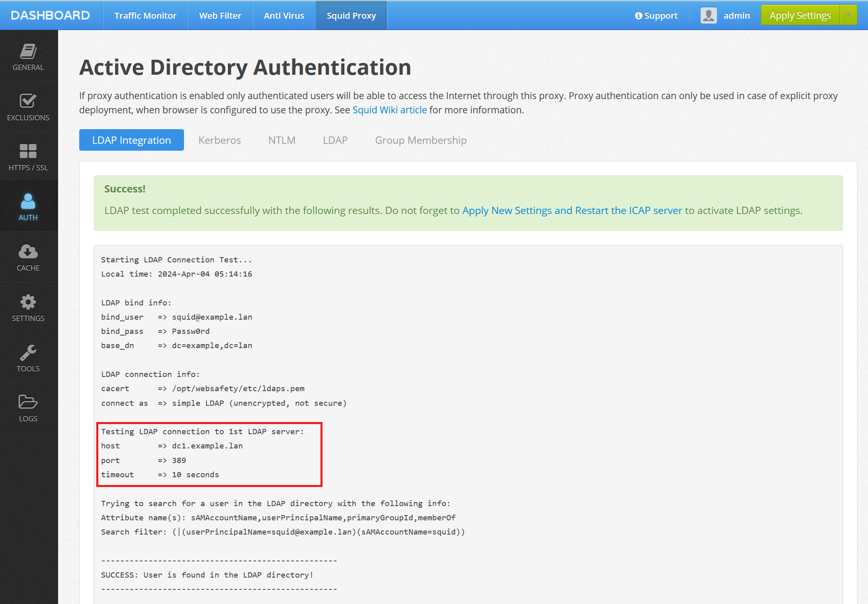Open the Anti Virus menu
The height and width of the screenshot is (604, 868).
coord(284,15)
